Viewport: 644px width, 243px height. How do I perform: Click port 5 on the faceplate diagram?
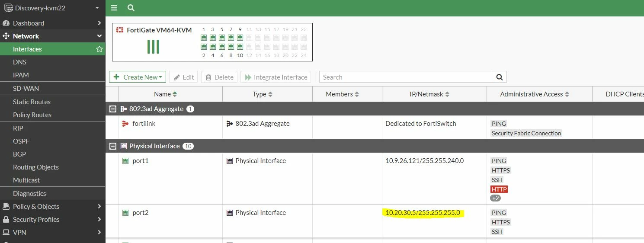222,38
